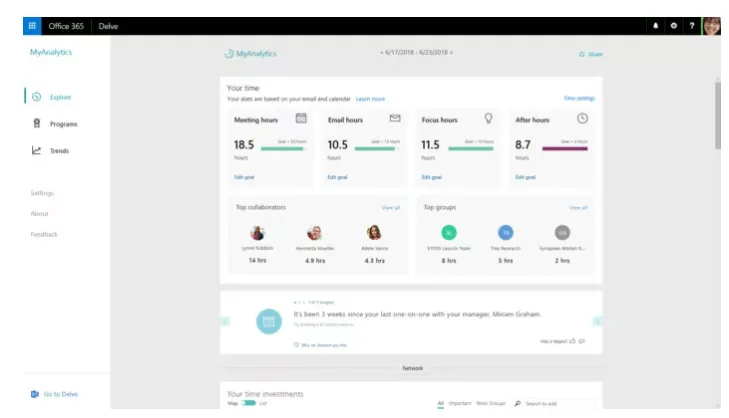
Task: Click the Go to Delve link
Action: 60,394
